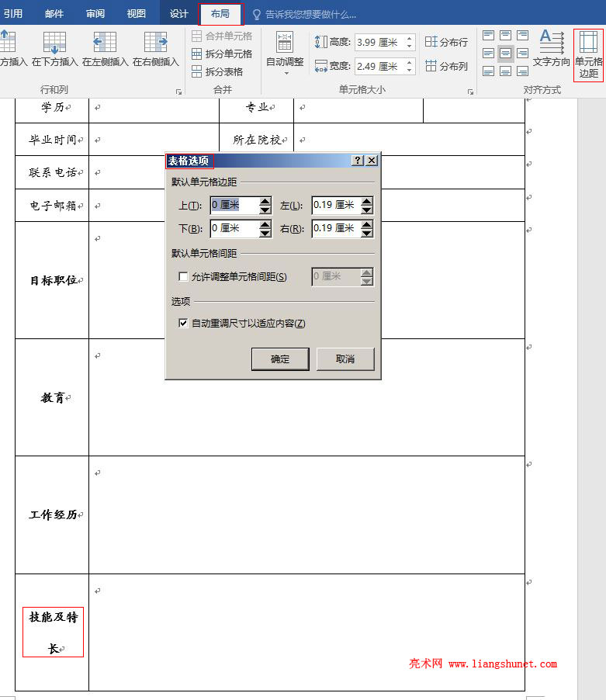Increase the top margin value

tap(265, 201)
